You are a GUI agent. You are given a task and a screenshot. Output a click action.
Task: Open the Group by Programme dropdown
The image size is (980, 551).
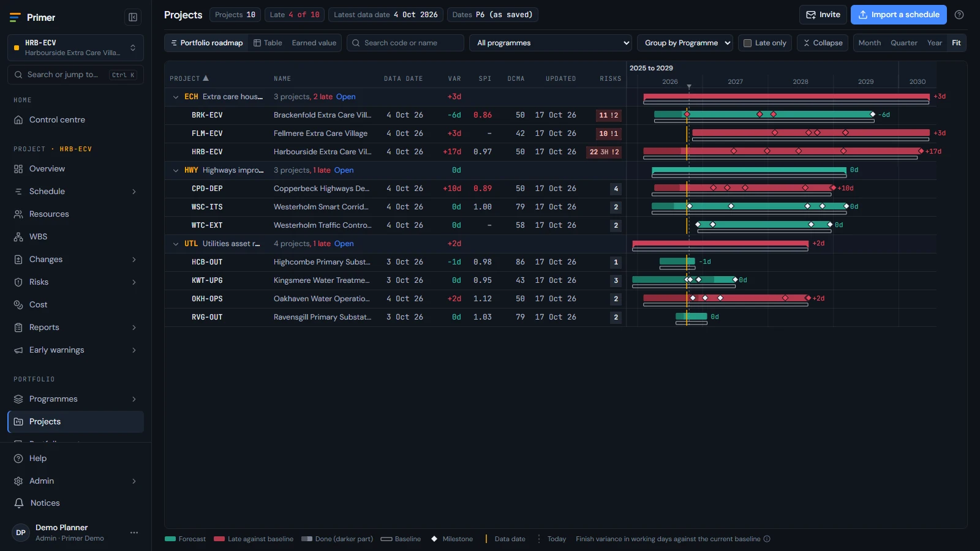tap(685, 43)
